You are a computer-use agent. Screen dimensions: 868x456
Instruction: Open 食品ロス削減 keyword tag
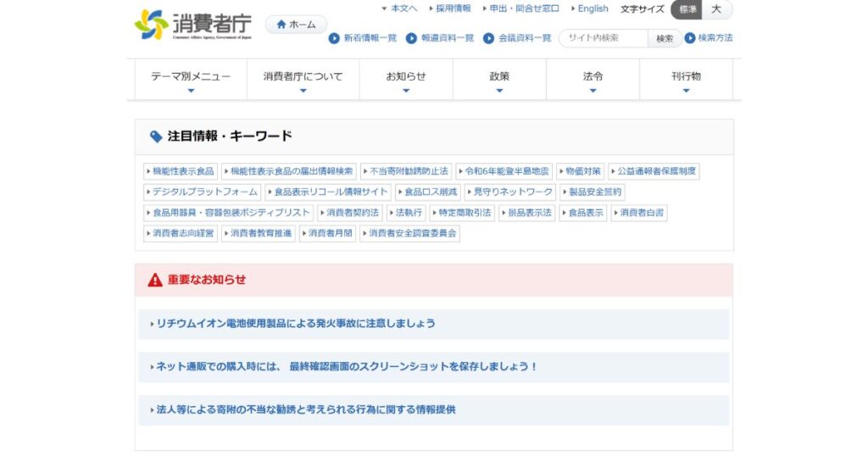(x=428, y=192)
